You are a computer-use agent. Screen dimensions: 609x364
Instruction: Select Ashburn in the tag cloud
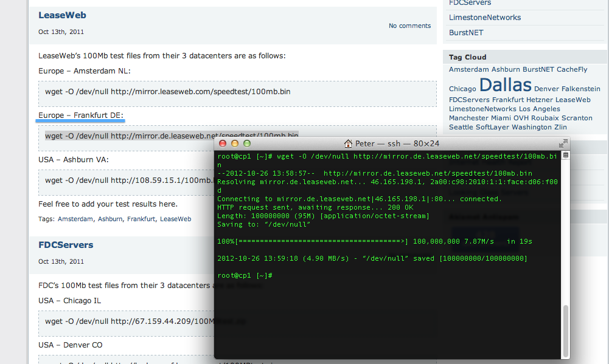tap(506, 69)
